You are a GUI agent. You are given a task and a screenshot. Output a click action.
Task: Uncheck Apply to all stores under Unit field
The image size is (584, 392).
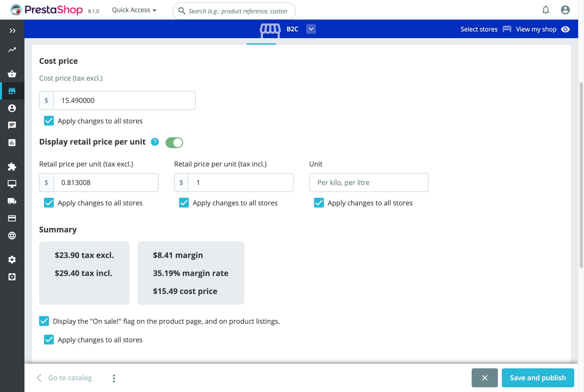click(x=319, y=203)
